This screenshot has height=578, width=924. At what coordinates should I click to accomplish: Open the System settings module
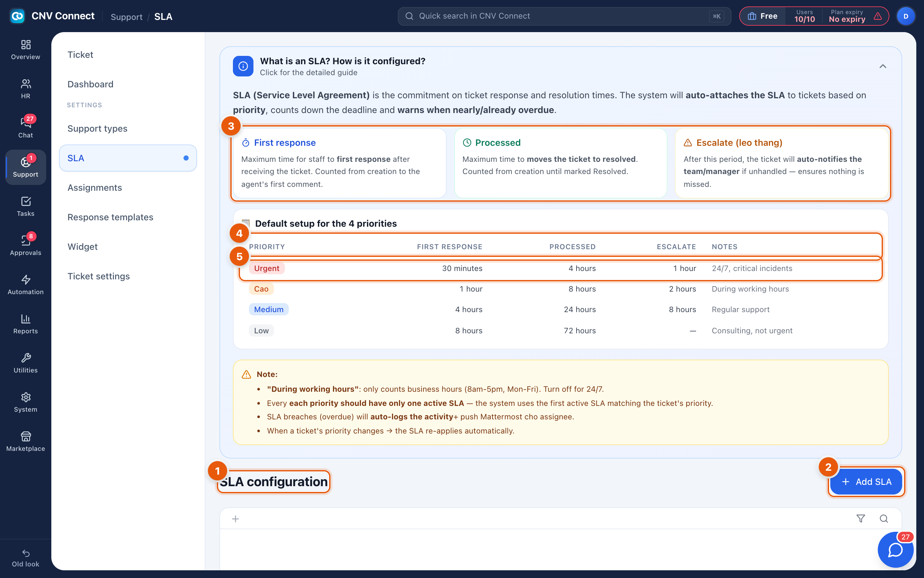click(26, 402)
